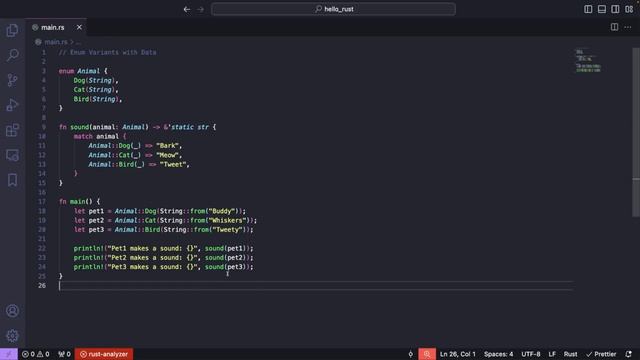Click the "Meow" string literal
Image resolution: width=640 pixels, height=360 pixels.
pyautogui.click(x=167, y=155)
